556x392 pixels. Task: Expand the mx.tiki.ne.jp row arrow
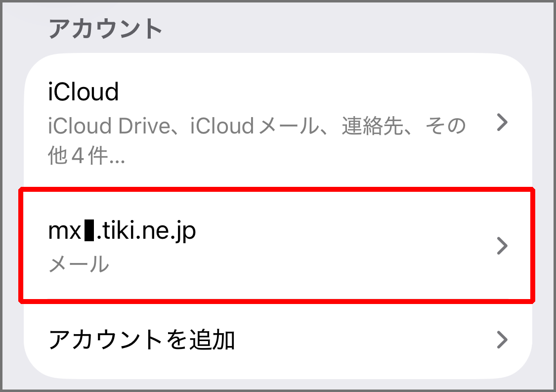502,246
